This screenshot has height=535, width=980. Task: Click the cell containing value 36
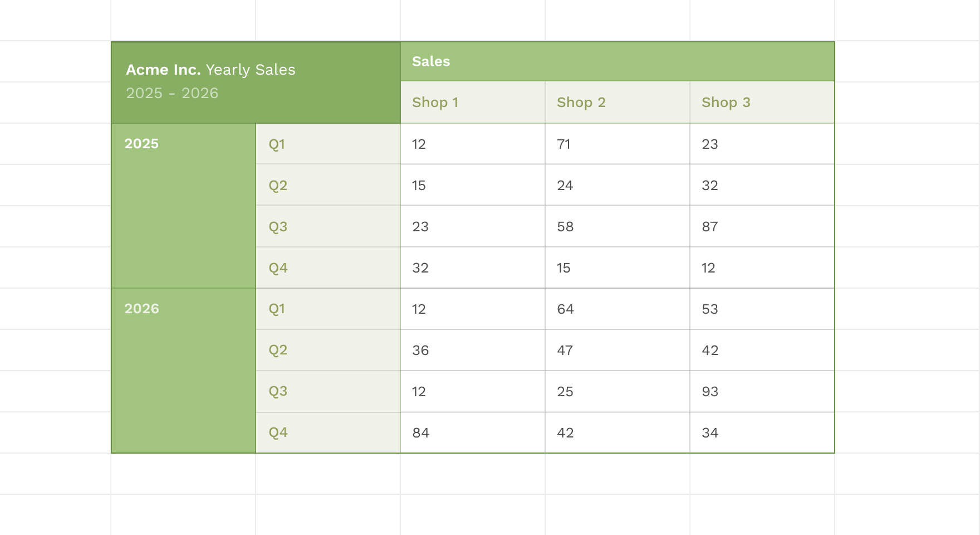(x=473, y=350)
